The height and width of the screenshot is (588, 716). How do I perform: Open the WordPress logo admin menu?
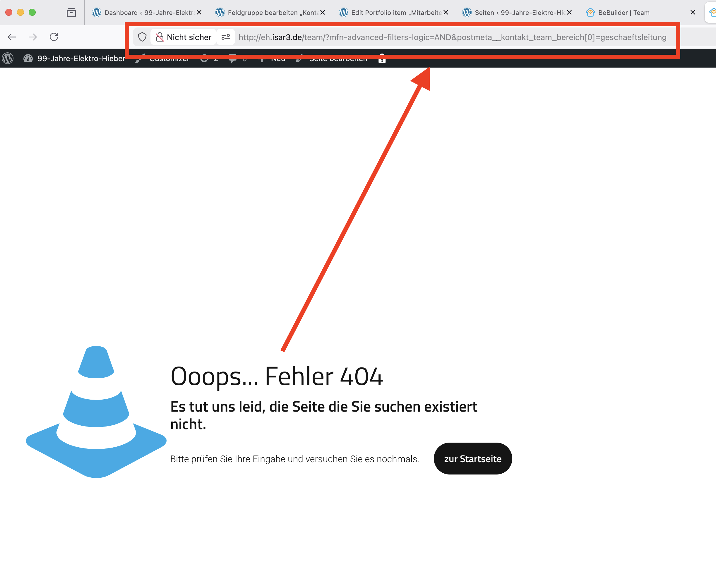(8, 58)
